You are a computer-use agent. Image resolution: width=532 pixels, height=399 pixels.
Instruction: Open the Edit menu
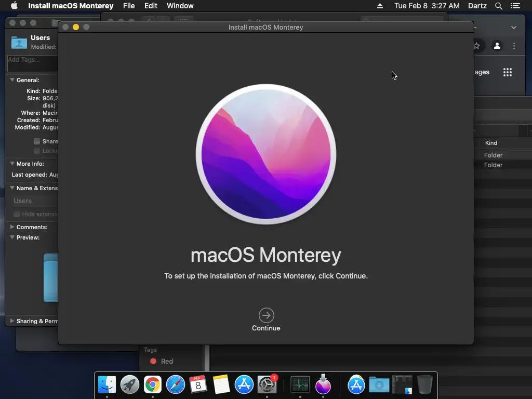pyautogui.click(x=151, y=6)
